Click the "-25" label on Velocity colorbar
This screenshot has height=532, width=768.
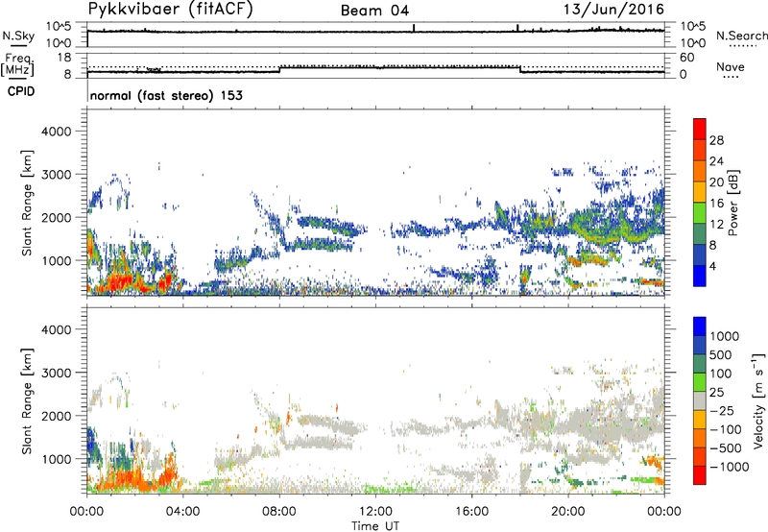pos(722,411)
